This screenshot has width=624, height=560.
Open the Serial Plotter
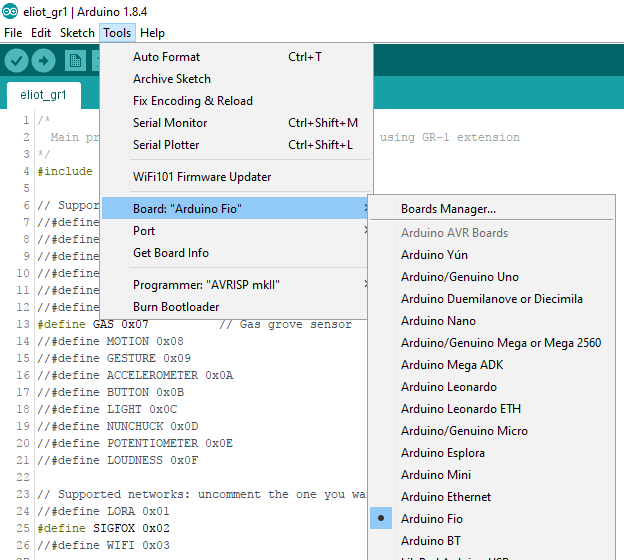(237, 145)
